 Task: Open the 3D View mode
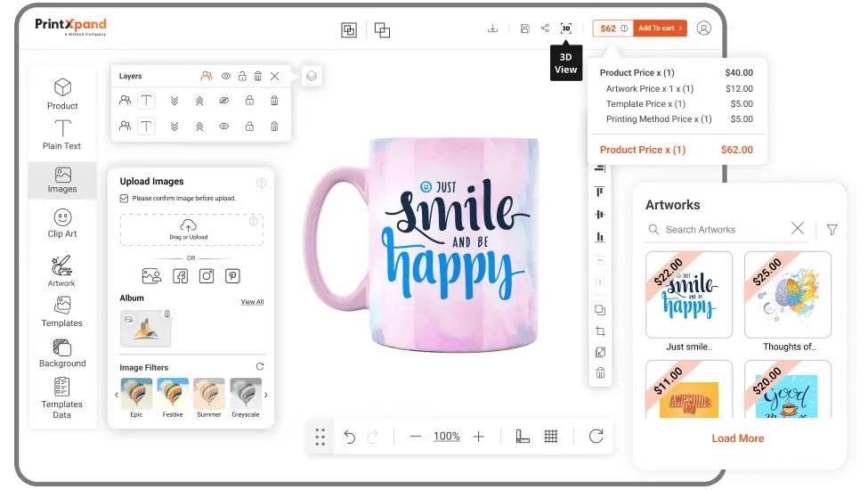point(566,29)
